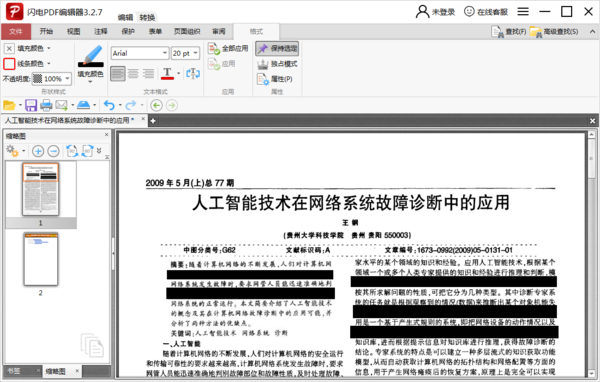This screenshot has width=600, height=382.
Task: Select page 2 thumbnail
Action: pos(41,259)
